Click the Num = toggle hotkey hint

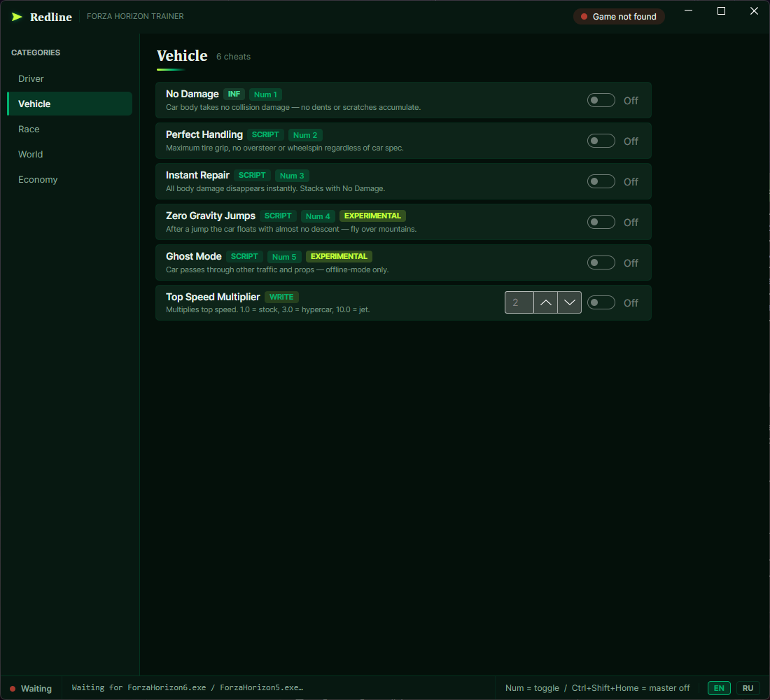tap(532, 687)
